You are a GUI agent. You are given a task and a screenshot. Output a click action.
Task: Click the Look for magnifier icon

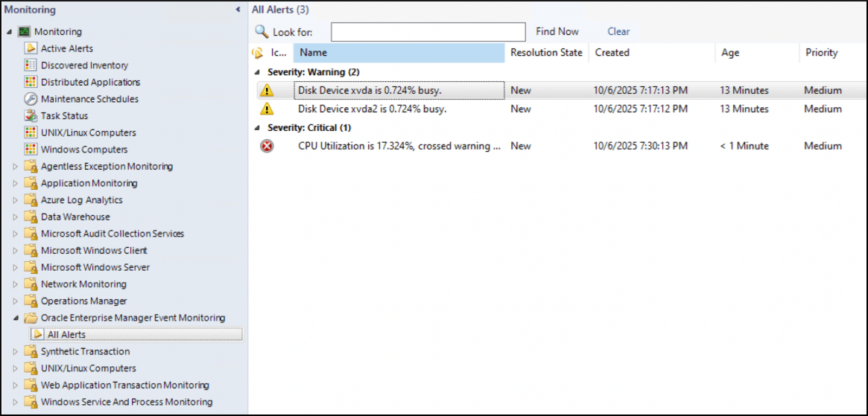(262, 31)
